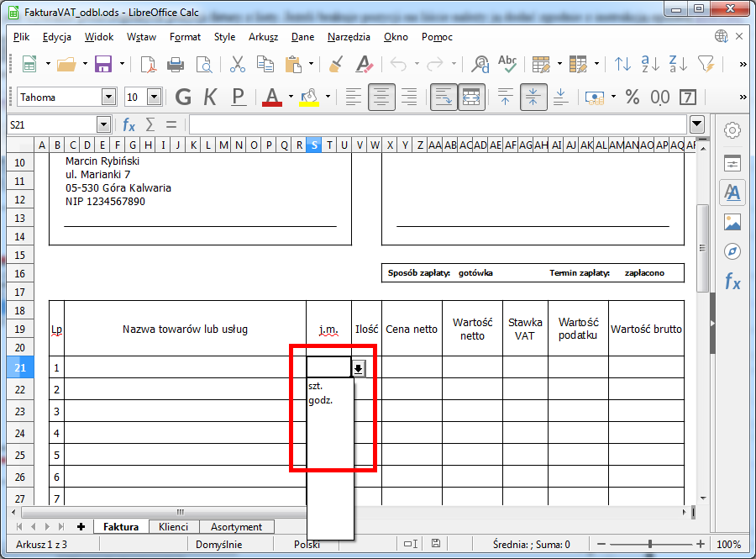Switch to the Asortyment sheet tab

pos(236,527)
